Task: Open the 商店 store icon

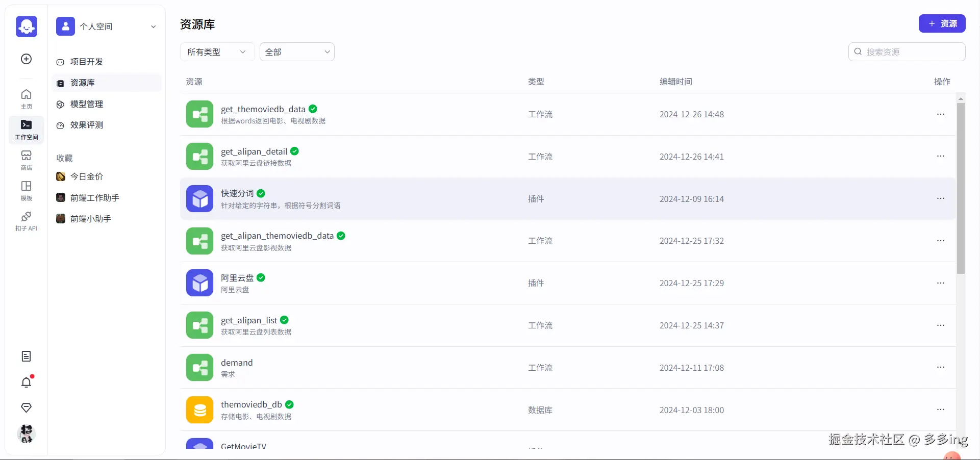Action: point(27,160)
